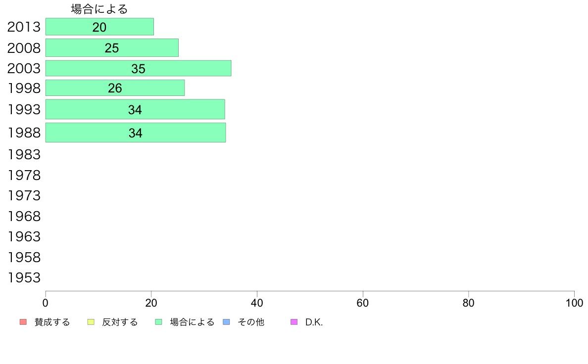Image resolution: width=588 pixels, height=364 pixels.
Task: Click the magenta D.K. legend swatch
Action: [x=294, y=322]
